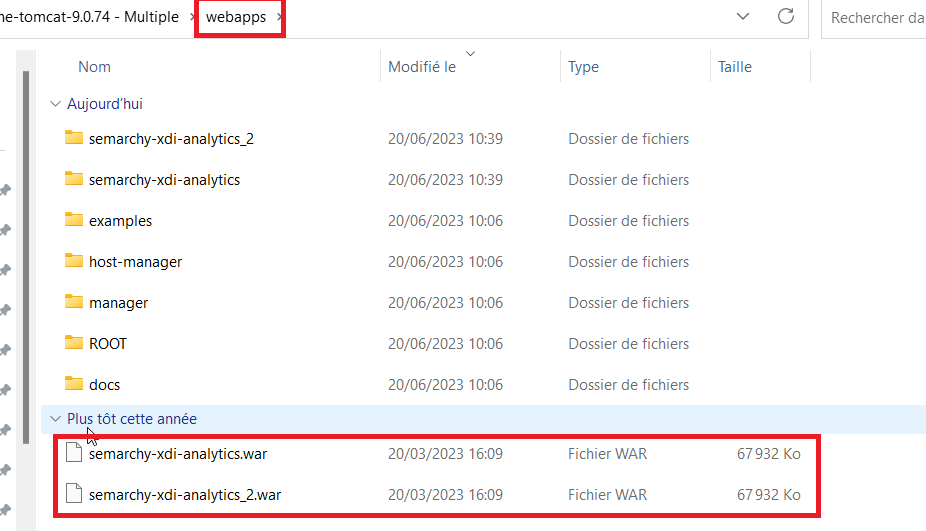This screenshot has height=531, width=926.
Task: Click the 67 932 Ko size of semarchy-xdi-analytics_2.war
Action: click(768, 494)
